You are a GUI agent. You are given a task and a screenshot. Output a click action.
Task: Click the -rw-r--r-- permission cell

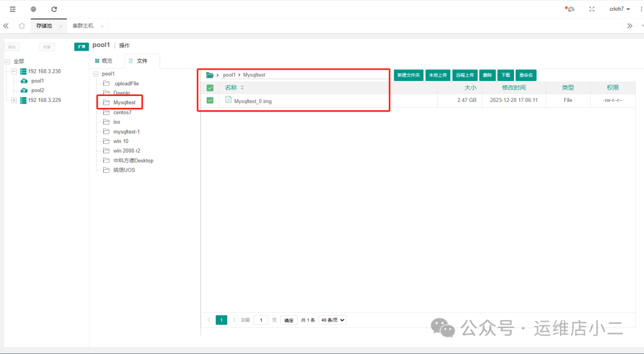pyautogui.click(x=613, y=100)
